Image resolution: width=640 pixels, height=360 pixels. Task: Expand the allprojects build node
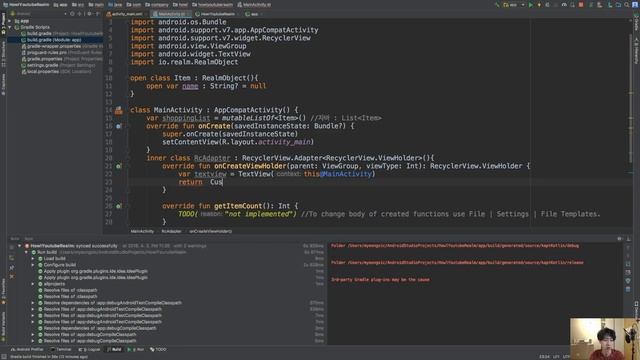33,284
